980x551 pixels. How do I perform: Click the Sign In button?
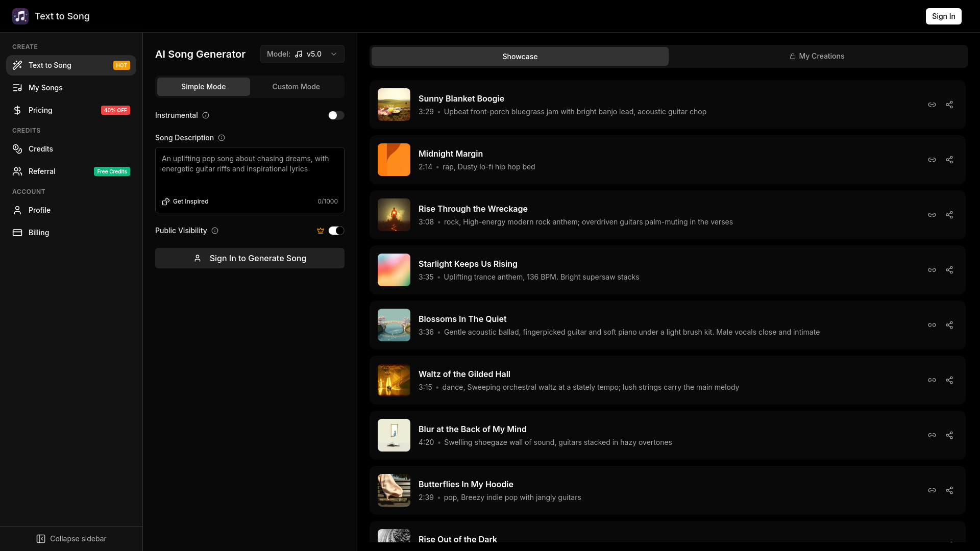pos(943,16)
